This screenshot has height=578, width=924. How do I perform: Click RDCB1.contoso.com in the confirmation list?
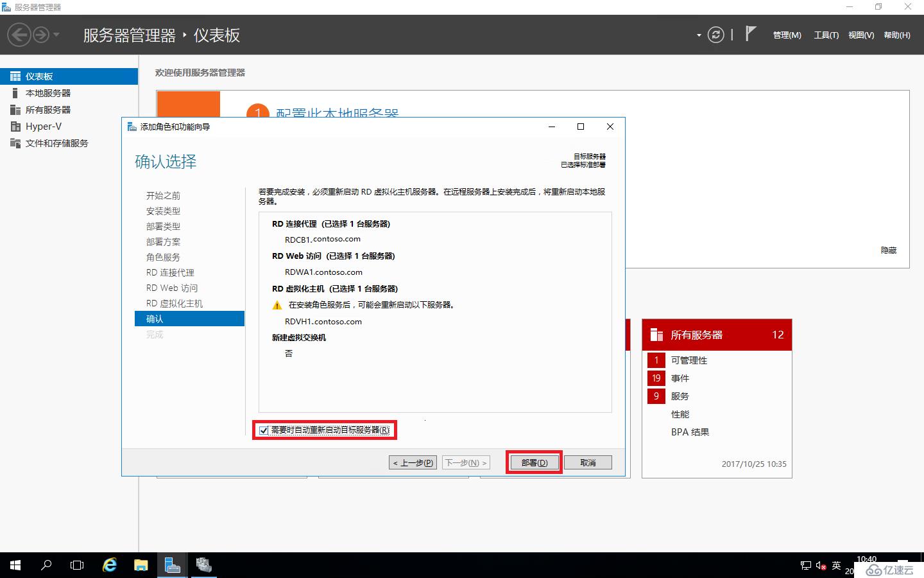coord(323,239)
